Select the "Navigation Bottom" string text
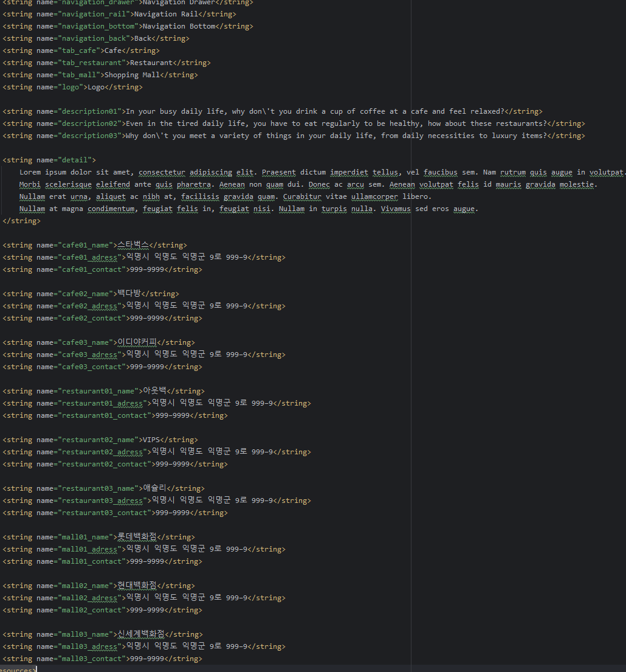The height and width of the screenshot is (672, 626). tap(179, 26)
